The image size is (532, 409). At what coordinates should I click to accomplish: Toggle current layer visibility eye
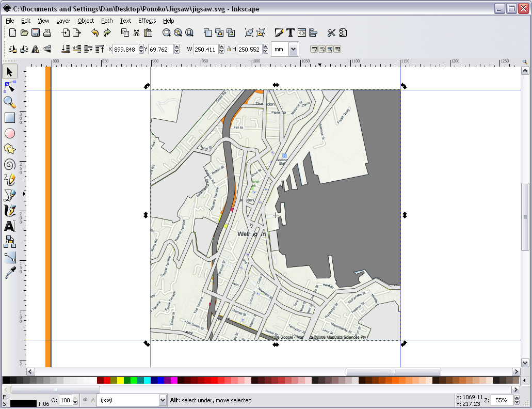85,400
